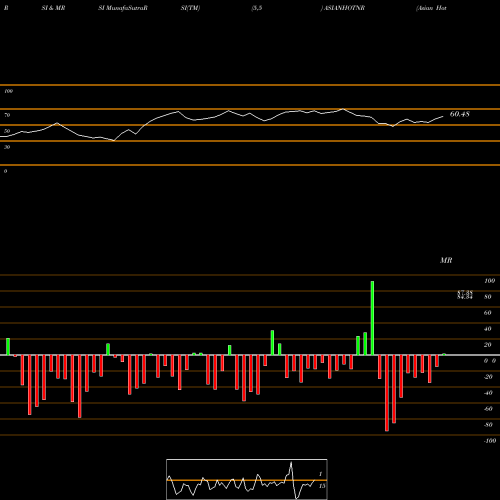Click the -80 label on MR right axis

[x=488, y=425]
